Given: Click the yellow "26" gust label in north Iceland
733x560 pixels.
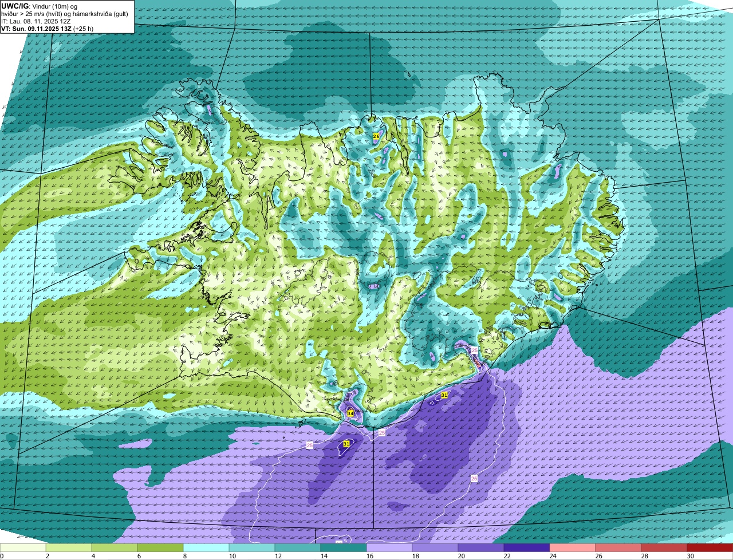Looking at the screenshot, I should coord(376,136).
